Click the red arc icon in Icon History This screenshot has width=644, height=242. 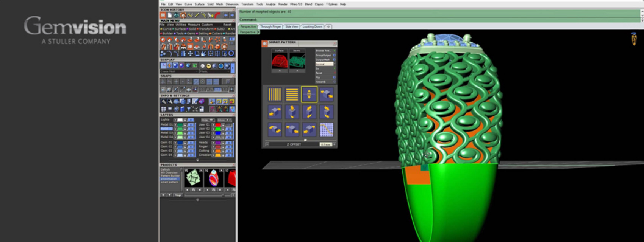click(217, 15)
